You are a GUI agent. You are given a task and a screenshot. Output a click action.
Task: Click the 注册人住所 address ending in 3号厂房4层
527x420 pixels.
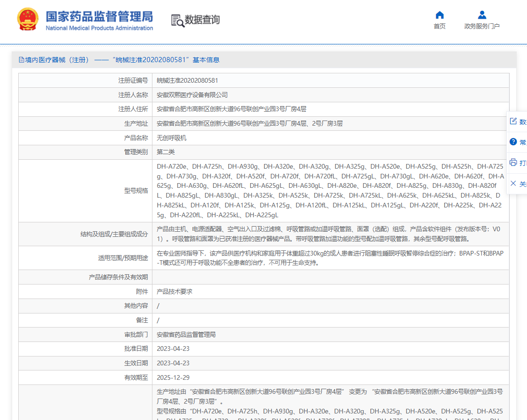click(x=231, y=109)
